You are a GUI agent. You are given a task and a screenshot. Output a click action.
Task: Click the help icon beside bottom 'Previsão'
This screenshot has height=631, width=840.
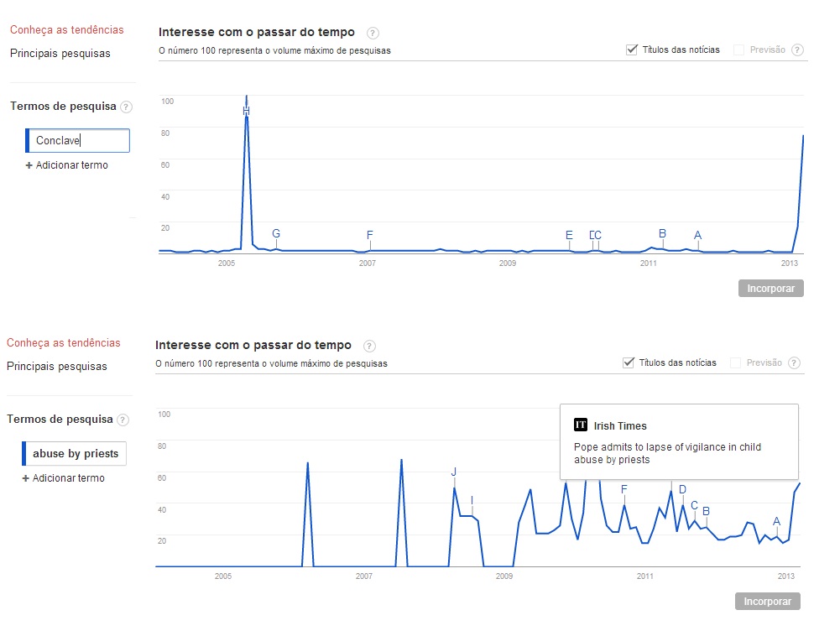(x=794, y=362)
